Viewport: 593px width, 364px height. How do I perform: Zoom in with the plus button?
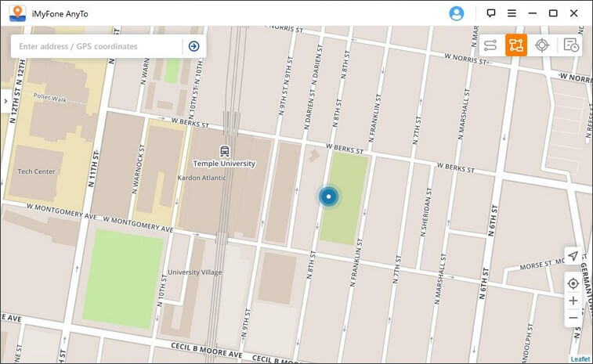tap(573, 301)
